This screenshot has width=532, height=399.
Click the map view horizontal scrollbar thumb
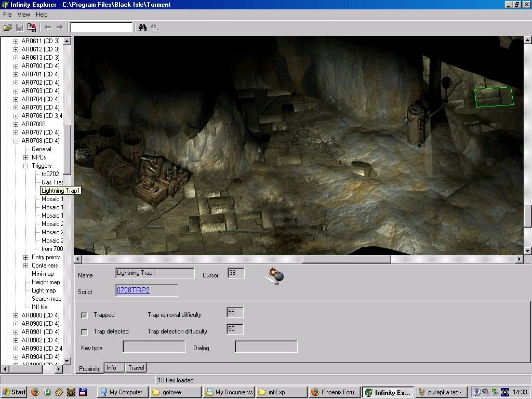pos(347,259)
